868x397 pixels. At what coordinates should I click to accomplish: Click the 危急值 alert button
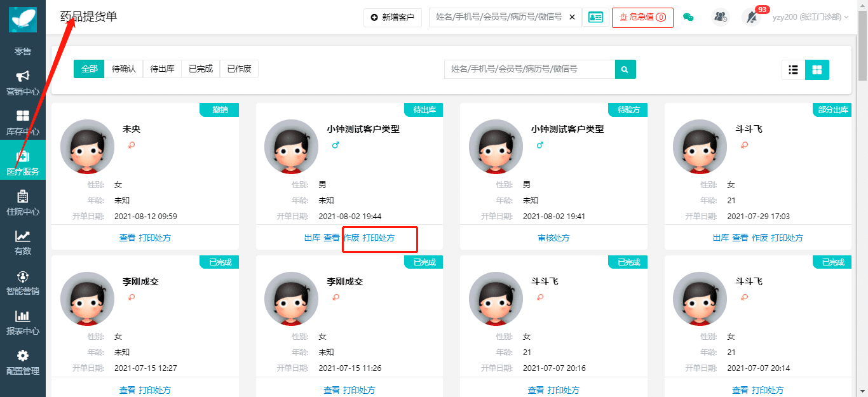click(642, 17)
